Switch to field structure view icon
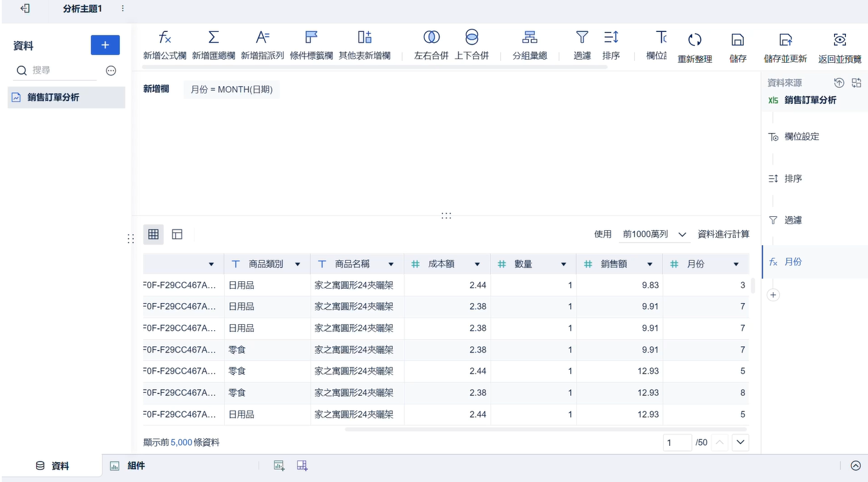Viewport: 868px width, 482px height. [x=177, y=234]
